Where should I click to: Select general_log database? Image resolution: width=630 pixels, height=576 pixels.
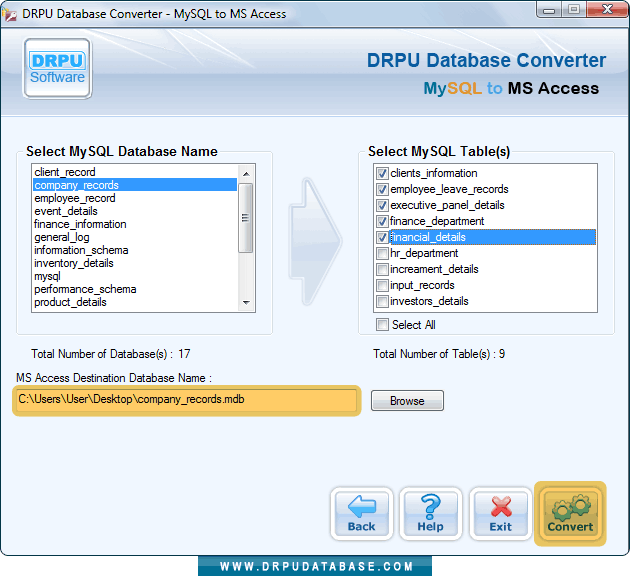coord(135,237)
